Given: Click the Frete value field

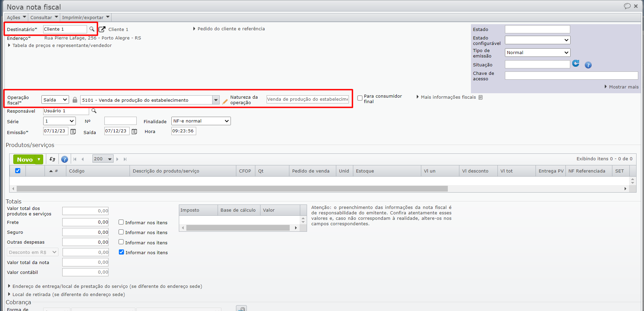Looking at the screenshot, I should 85,222.
